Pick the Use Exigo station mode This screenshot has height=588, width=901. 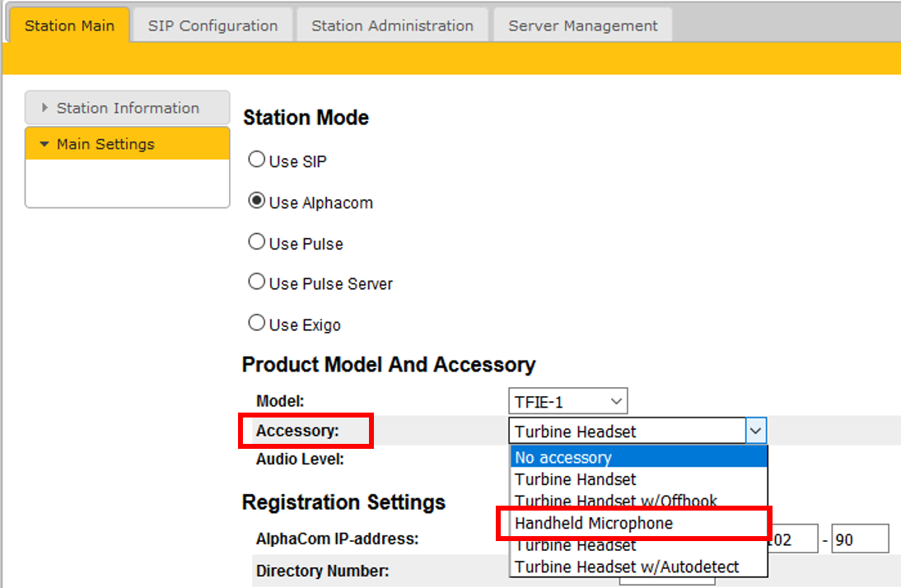257,324
